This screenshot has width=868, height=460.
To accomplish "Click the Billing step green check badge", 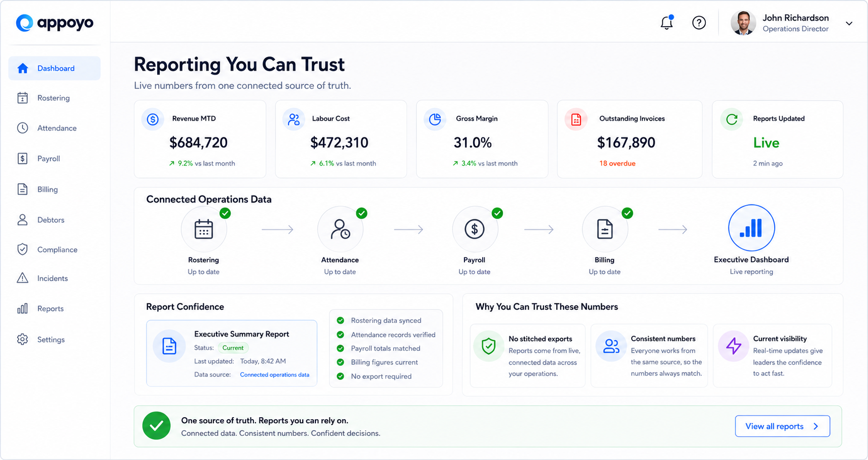I will coord(627,213).
